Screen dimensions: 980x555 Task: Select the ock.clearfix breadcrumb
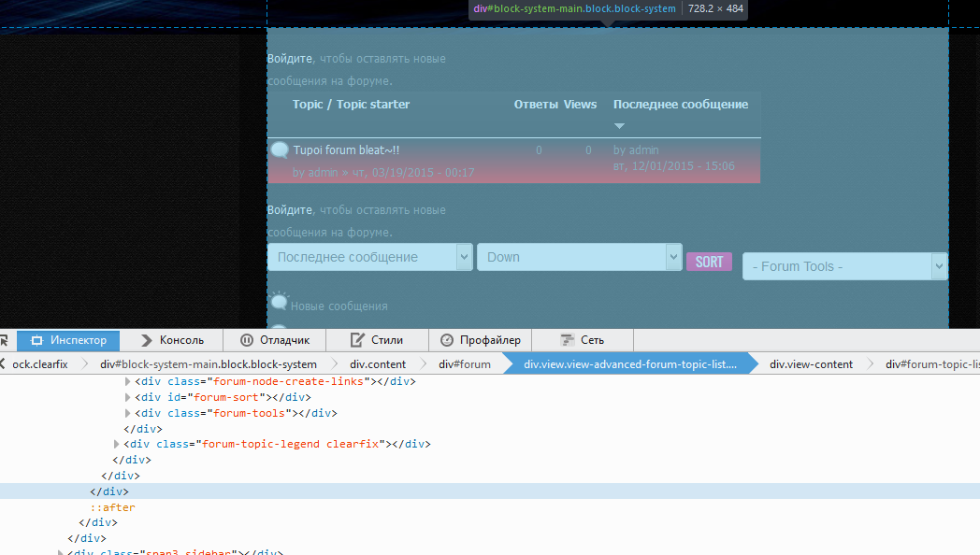[40, 364]
